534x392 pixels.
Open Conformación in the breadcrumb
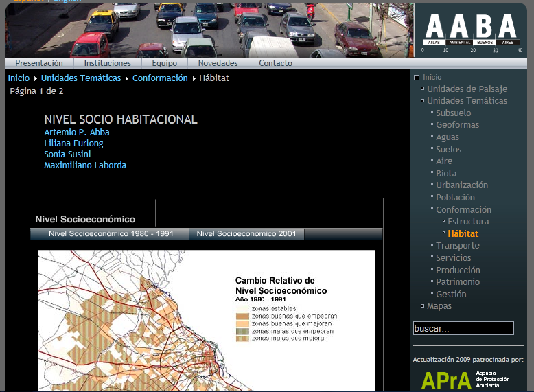pos(160,78)
